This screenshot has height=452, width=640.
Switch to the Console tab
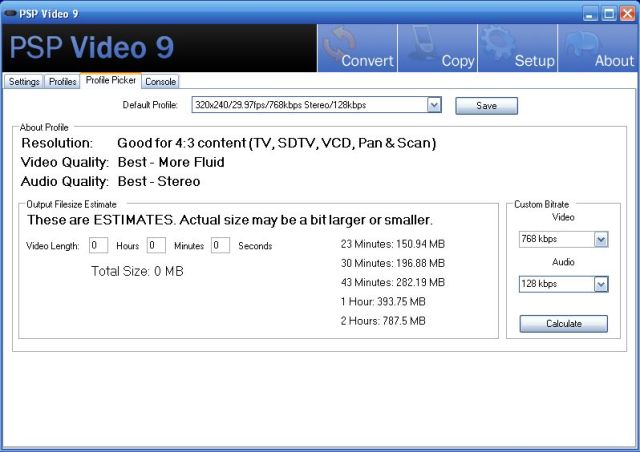tap(160, 82)
